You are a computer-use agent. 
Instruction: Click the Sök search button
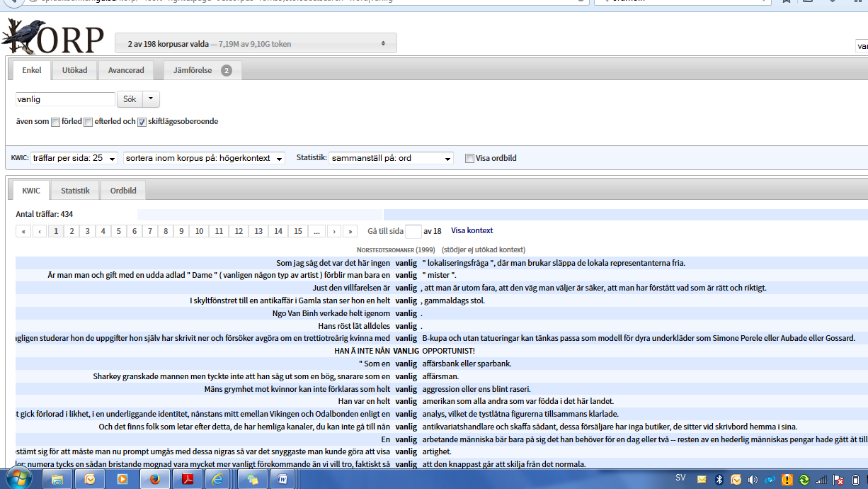coord(130,99)
